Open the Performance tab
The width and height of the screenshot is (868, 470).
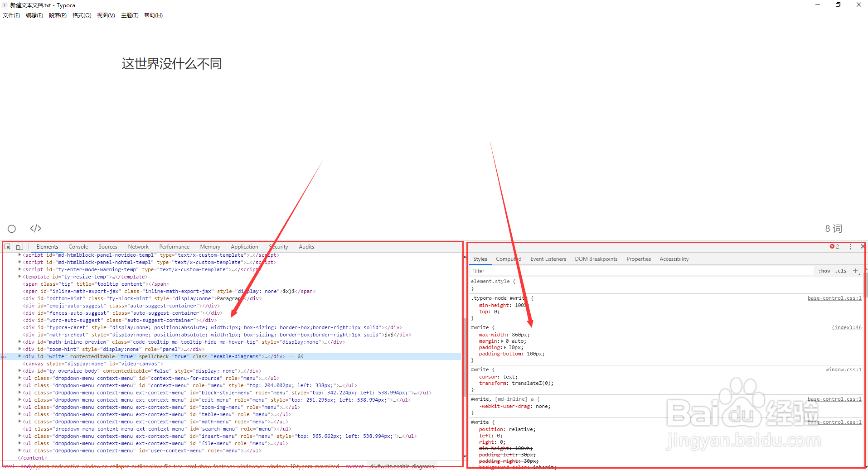point(174,247)
